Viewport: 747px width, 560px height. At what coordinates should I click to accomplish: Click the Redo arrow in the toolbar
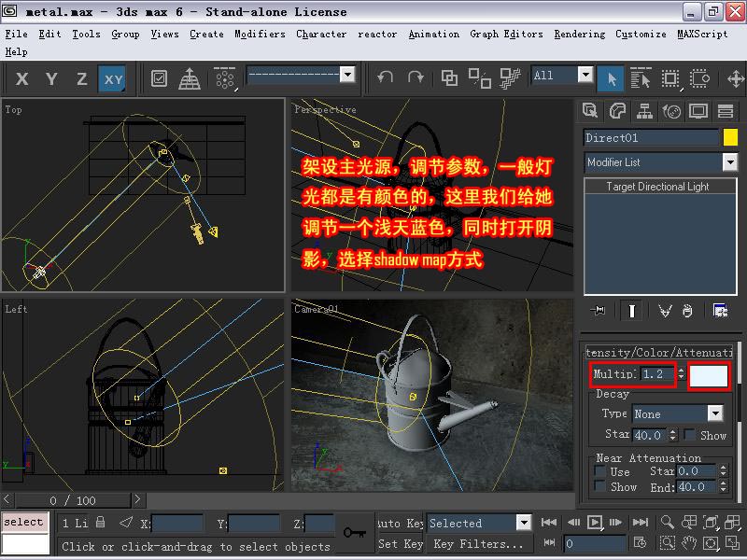click(416, 78)
